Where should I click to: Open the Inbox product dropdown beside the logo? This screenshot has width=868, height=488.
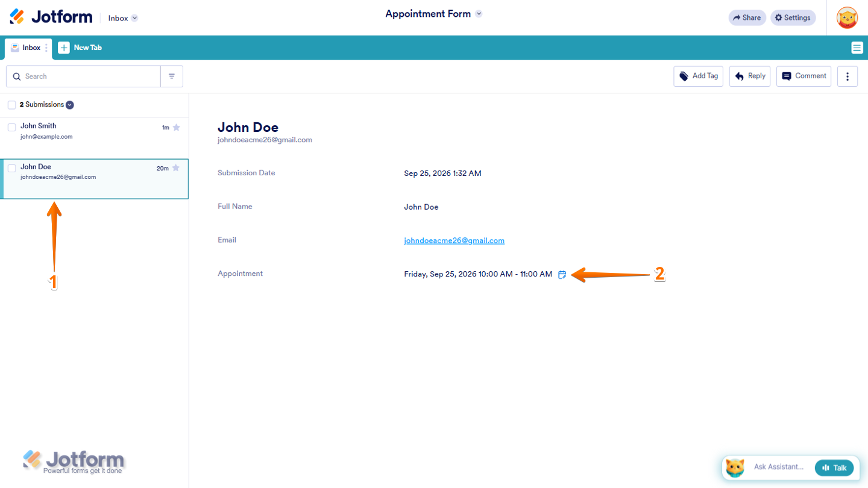pos(123,18)
